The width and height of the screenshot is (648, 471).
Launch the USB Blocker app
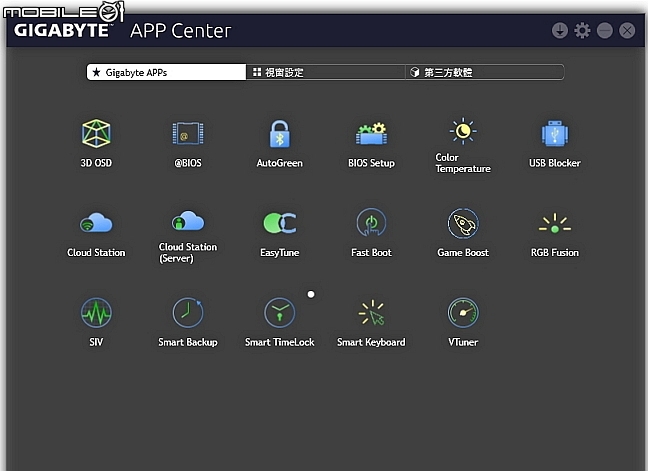tap(555, 133)
